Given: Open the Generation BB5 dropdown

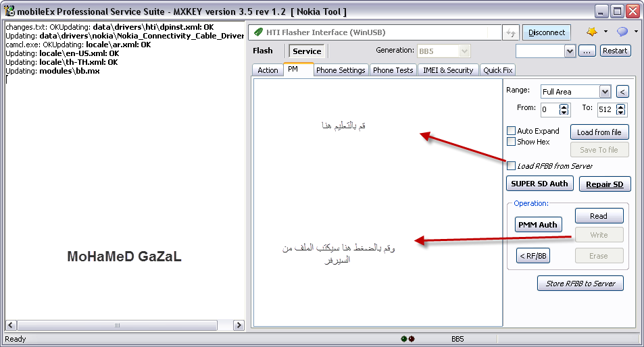Looking at the screenshot, I should (464, 51).
